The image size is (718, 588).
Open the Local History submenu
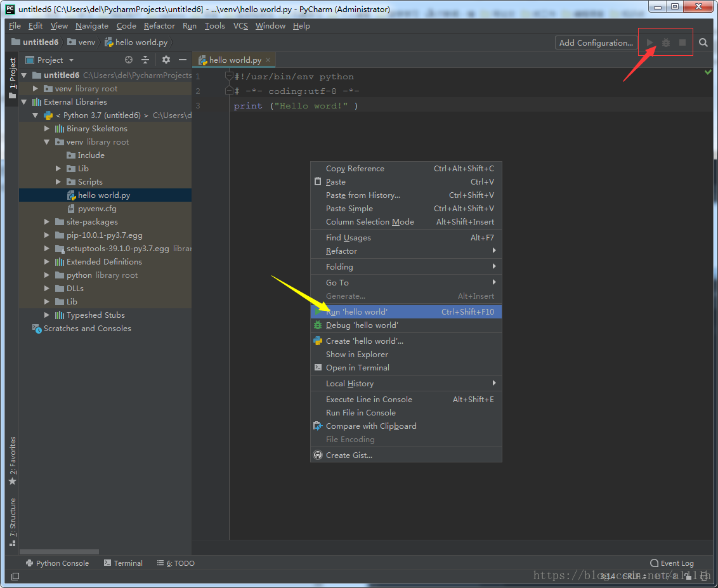[x=406, y=383]
